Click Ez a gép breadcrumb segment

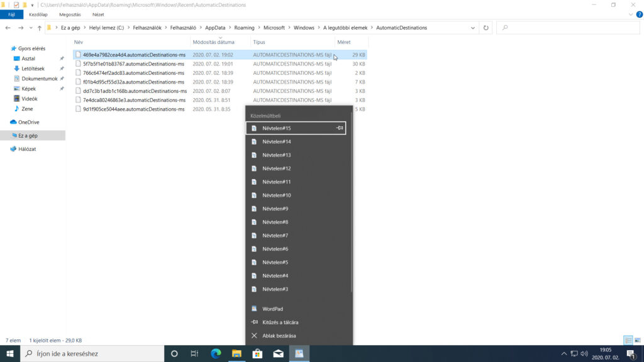pos(70,28)
